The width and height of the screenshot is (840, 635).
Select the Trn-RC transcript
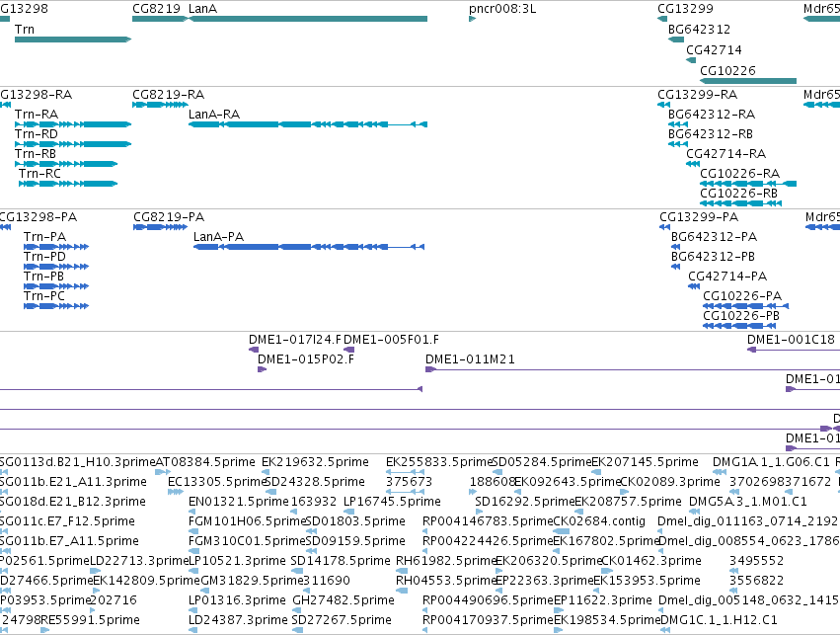(68, 184)
